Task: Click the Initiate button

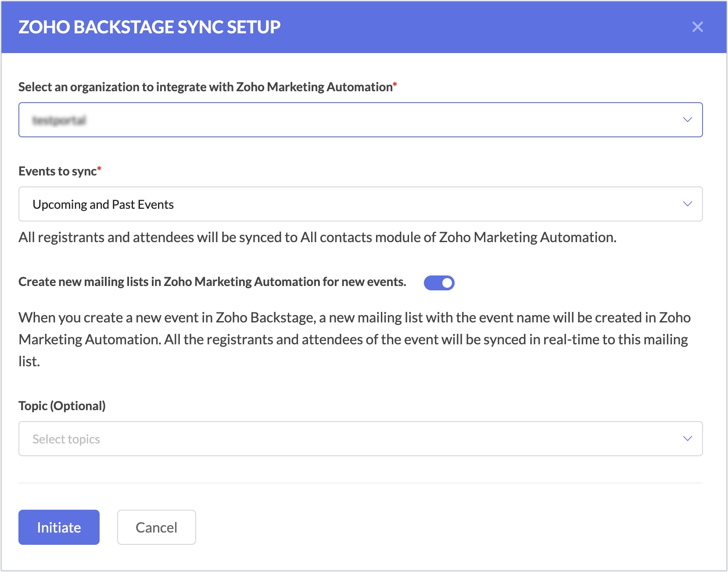Action: 59,527
